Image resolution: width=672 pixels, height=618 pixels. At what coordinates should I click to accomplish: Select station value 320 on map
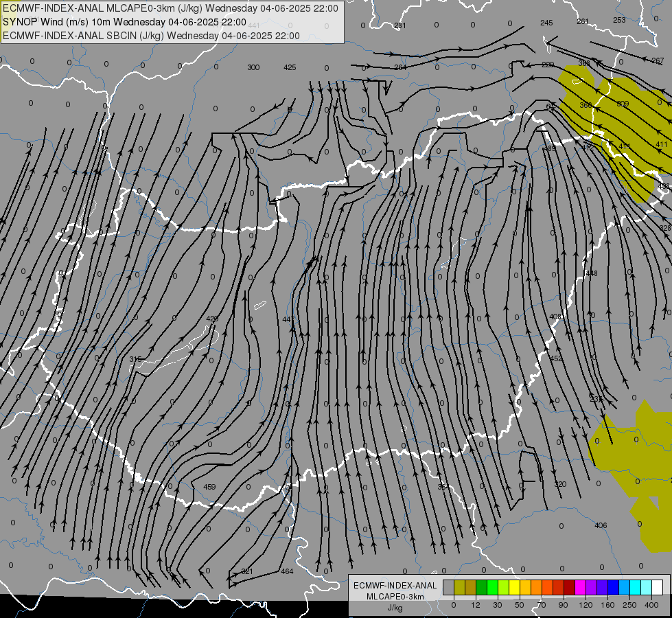(561, 484)
